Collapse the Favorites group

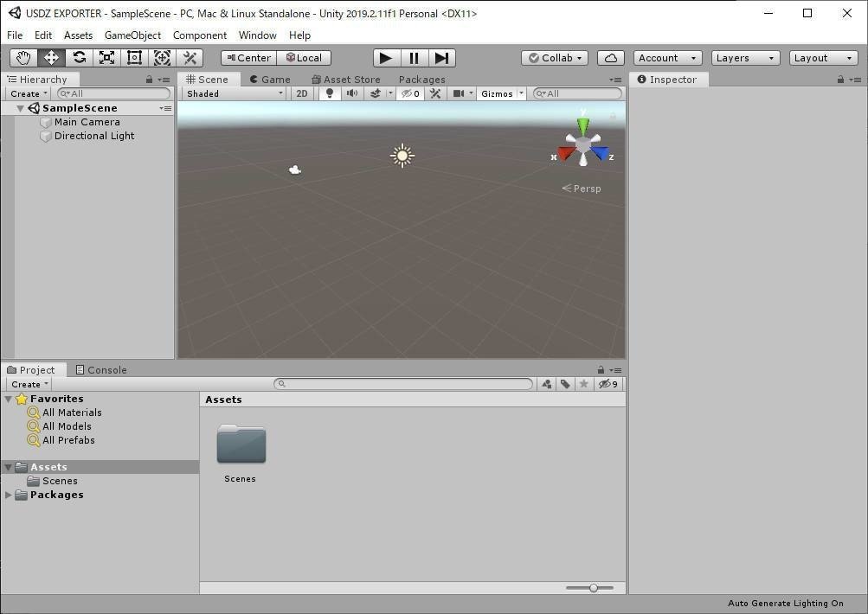point(9,399)
